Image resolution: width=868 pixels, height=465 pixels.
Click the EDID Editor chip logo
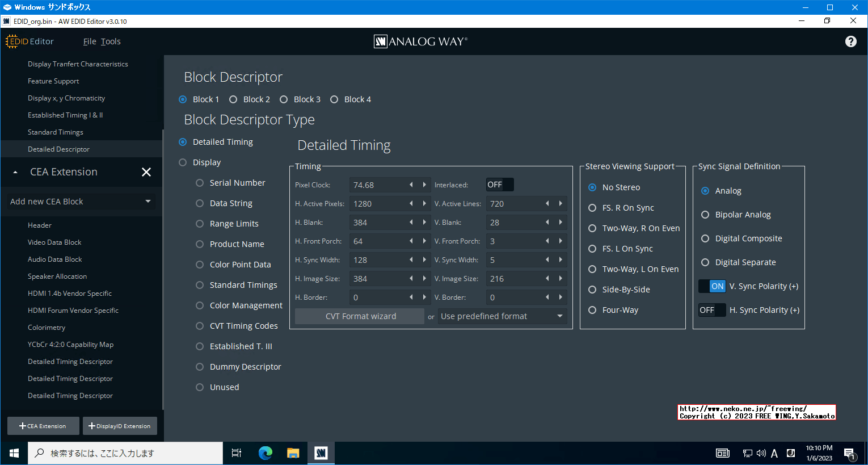(12, 41)
